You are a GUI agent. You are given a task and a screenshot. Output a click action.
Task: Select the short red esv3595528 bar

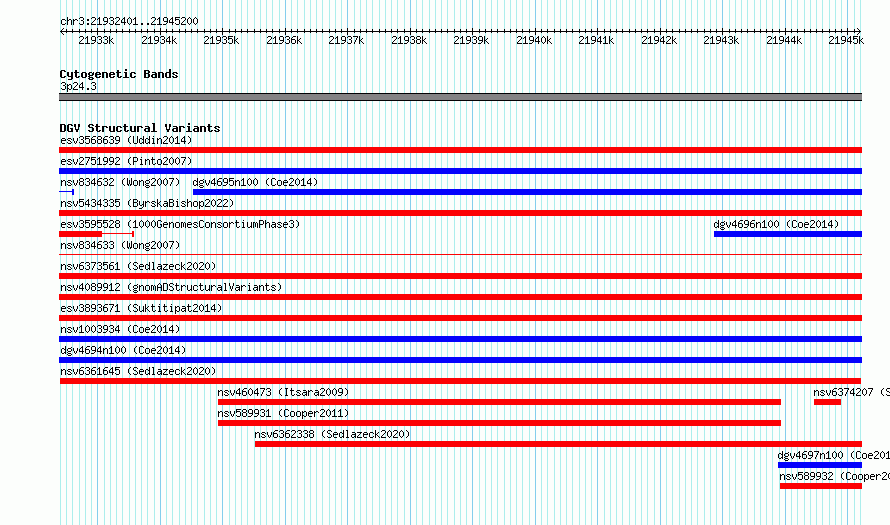tap(81, 234)
